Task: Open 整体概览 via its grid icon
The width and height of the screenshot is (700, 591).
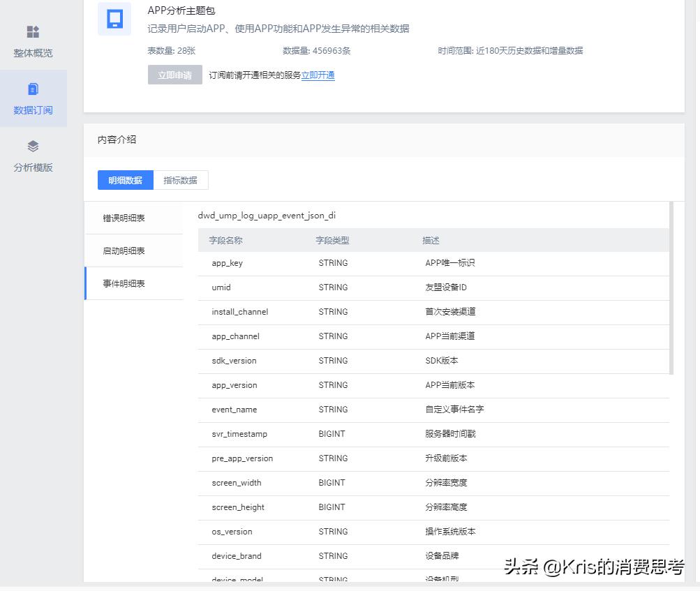Action: click(x=32, y=31)
